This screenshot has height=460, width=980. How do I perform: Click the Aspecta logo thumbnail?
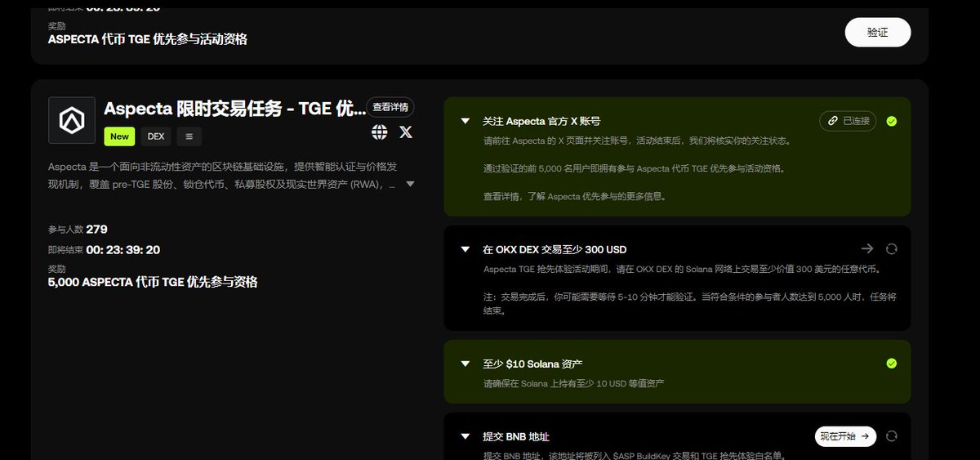point(72,121)
